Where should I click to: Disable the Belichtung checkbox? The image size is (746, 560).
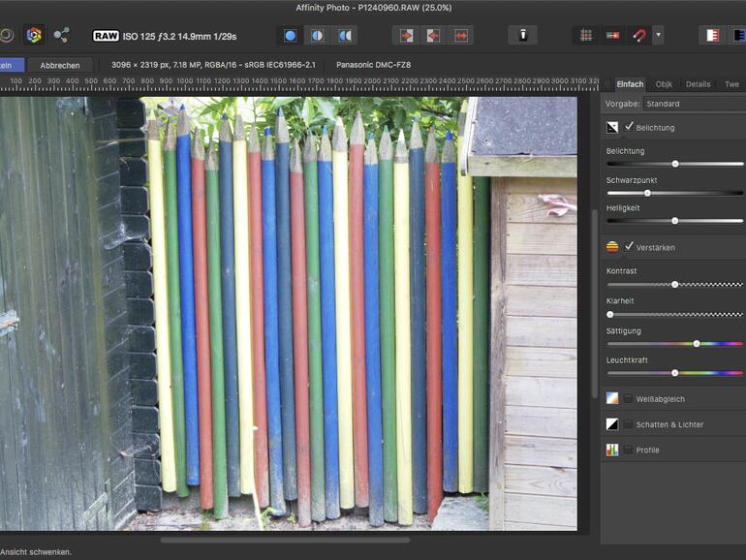(629, 127)
